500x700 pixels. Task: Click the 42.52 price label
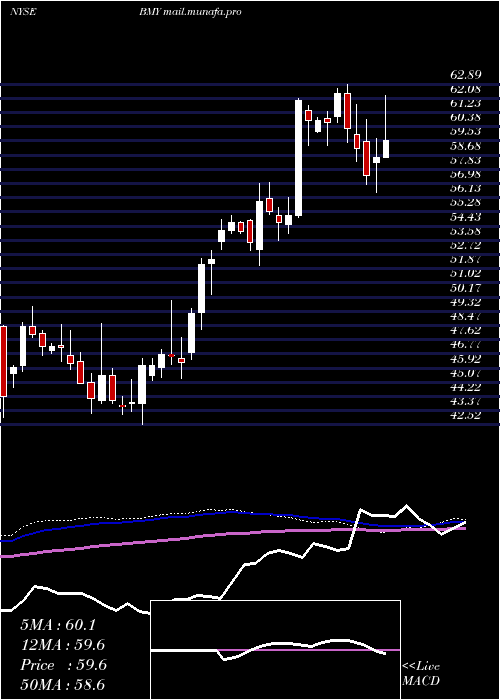pos(468,415)
